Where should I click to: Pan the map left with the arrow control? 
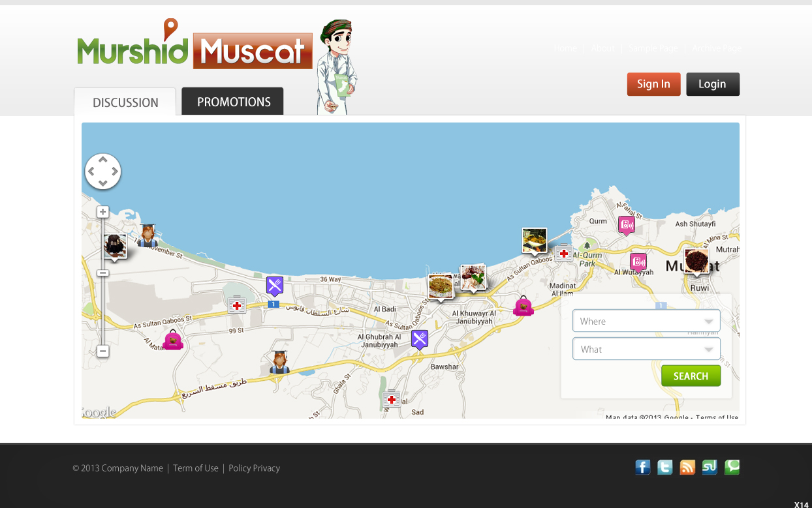(91, 172)
